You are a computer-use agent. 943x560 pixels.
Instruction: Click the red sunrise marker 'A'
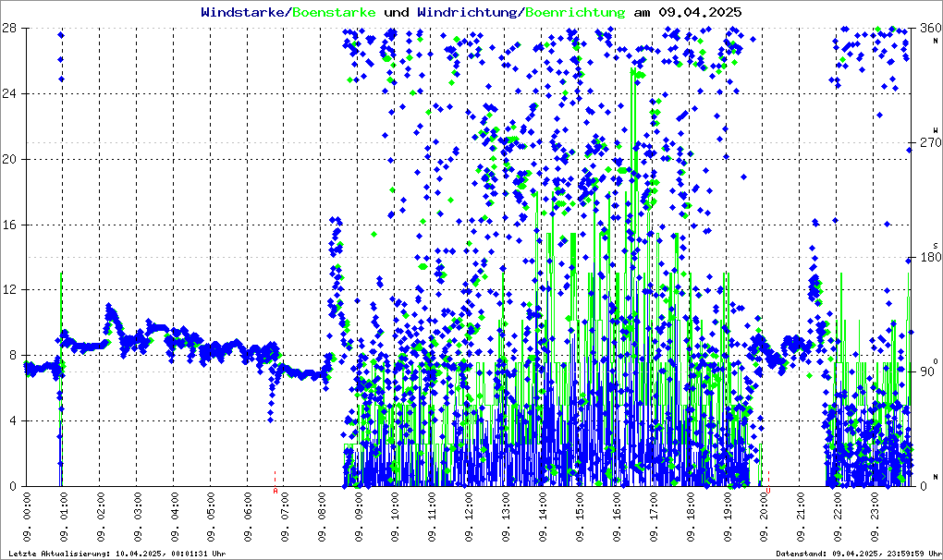tap(276, 491)
